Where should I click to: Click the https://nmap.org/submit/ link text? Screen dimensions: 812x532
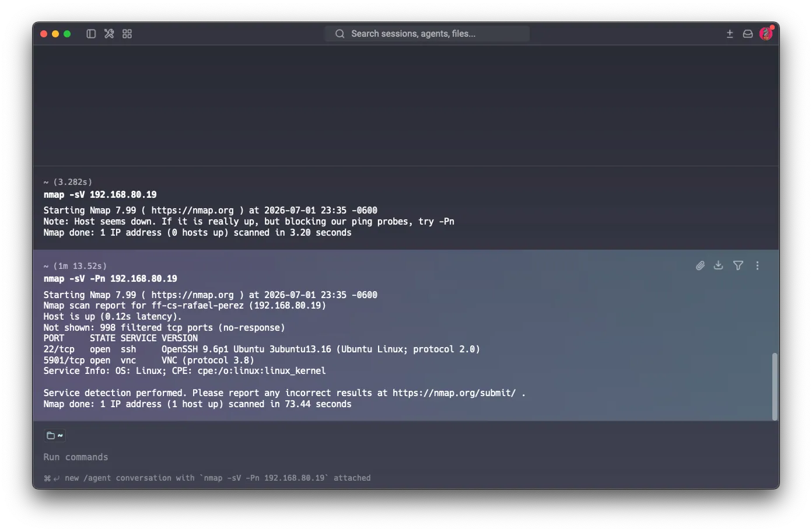(454, 393)
